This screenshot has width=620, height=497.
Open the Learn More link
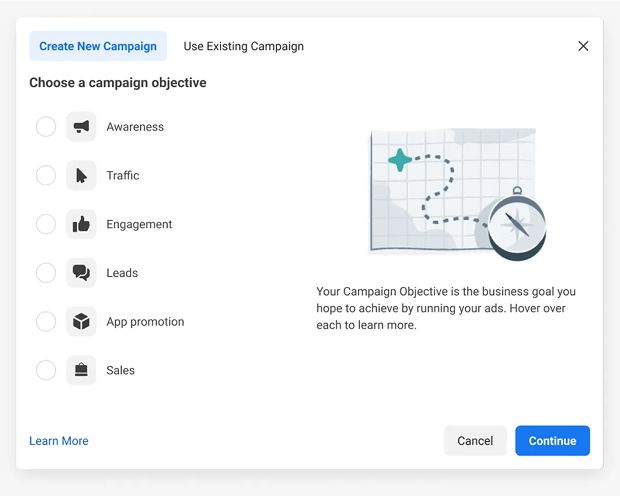[59, 441]
